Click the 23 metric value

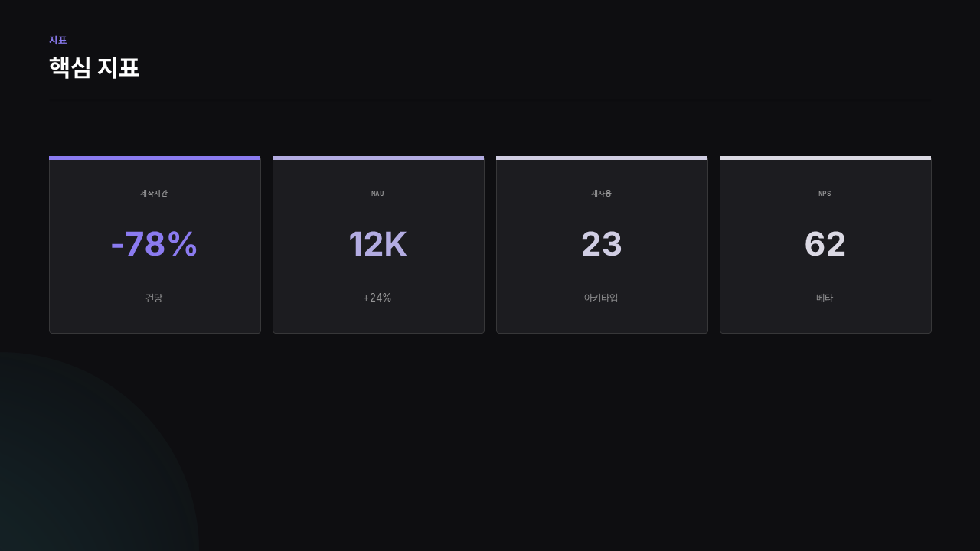click(x=602, y=244)
